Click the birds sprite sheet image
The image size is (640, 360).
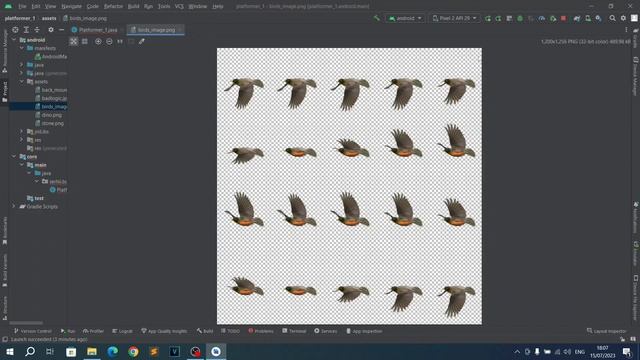point(349,186)
